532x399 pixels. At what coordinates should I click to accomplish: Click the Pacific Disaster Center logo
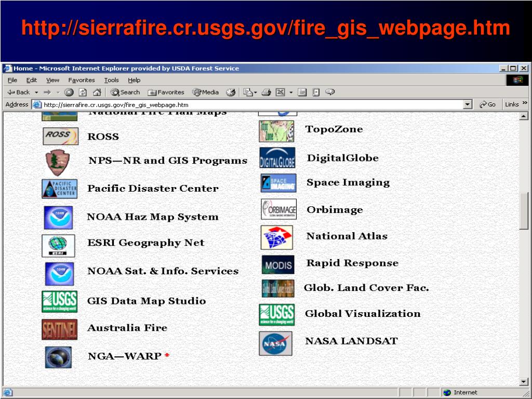tap(59, 189)
